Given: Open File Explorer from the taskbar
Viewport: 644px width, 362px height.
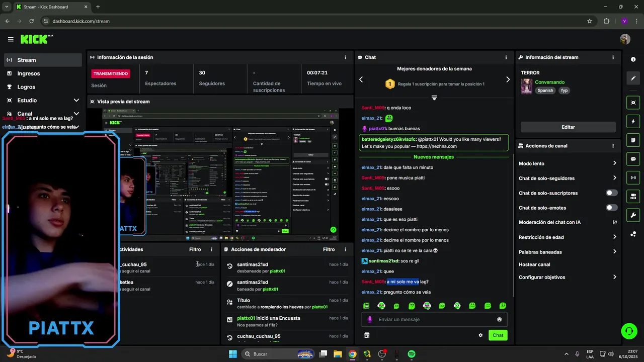Looking at the screenshot, I should (338, 354).
